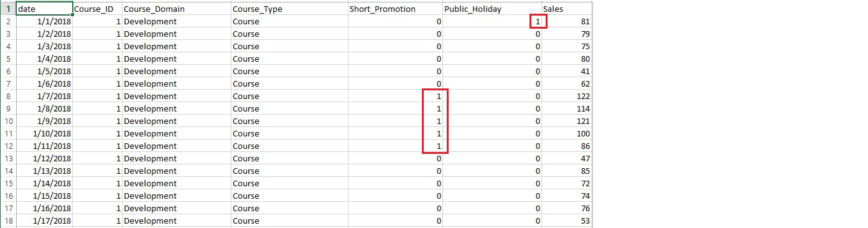Click row number 18 header
This screenshot has height=228, width=868.
(7, 221)
